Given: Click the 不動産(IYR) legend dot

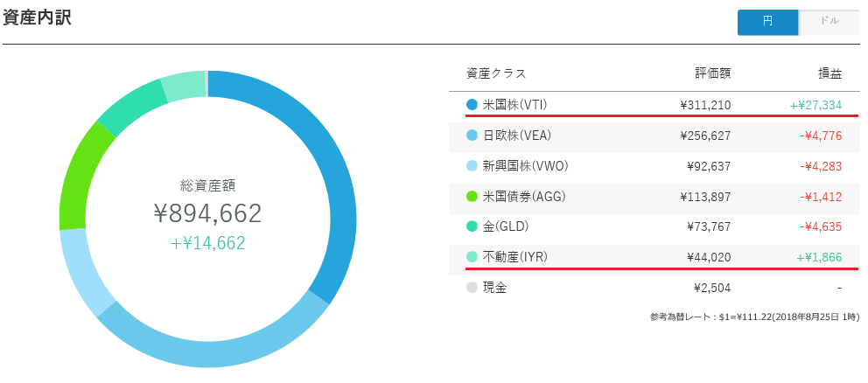Looking at the screenshot, I should pyautogui.click(x=472, y=257).
